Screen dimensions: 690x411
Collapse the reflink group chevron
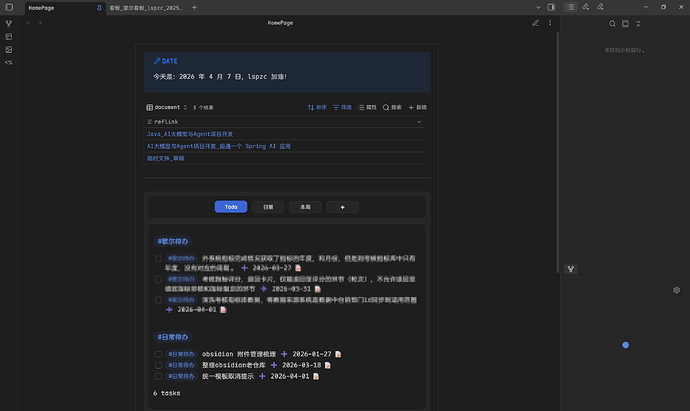pyautogui.click(x=419, y=121)
